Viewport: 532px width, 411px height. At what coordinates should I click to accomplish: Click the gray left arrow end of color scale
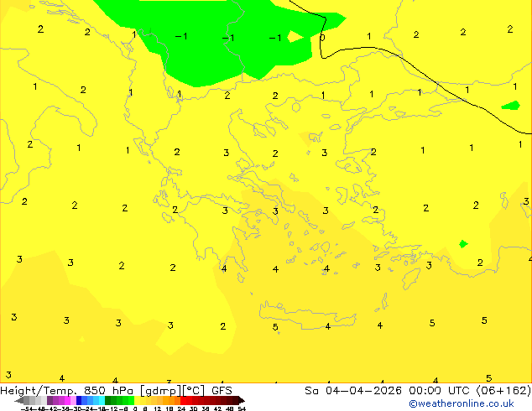[19, 401]
